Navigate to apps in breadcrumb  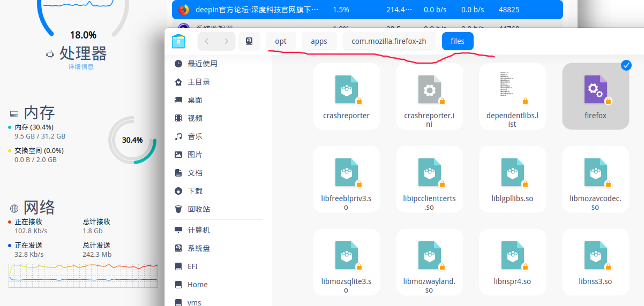pos(319,41)
